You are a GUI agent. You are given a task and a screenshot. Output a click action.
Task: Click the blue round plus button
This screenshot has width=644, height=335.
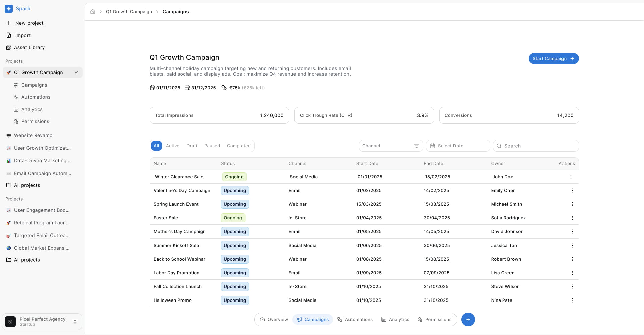pos(468,320)
